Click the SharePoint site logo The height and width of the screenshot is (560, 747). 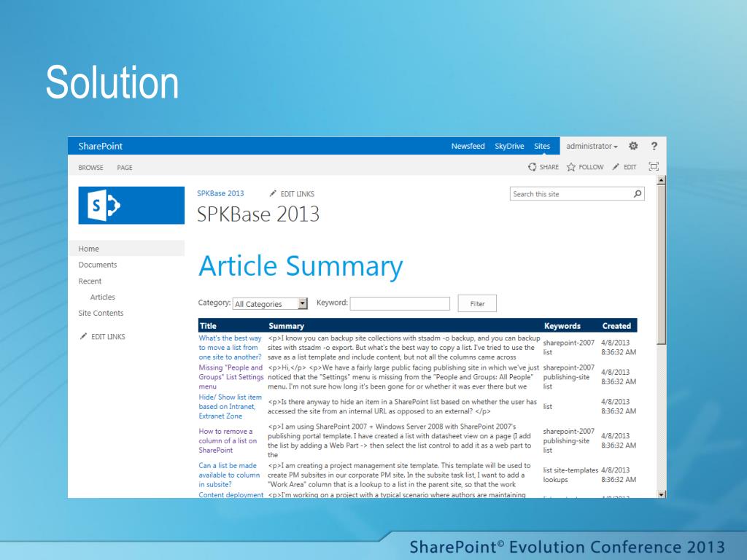[x=131, y=205]
